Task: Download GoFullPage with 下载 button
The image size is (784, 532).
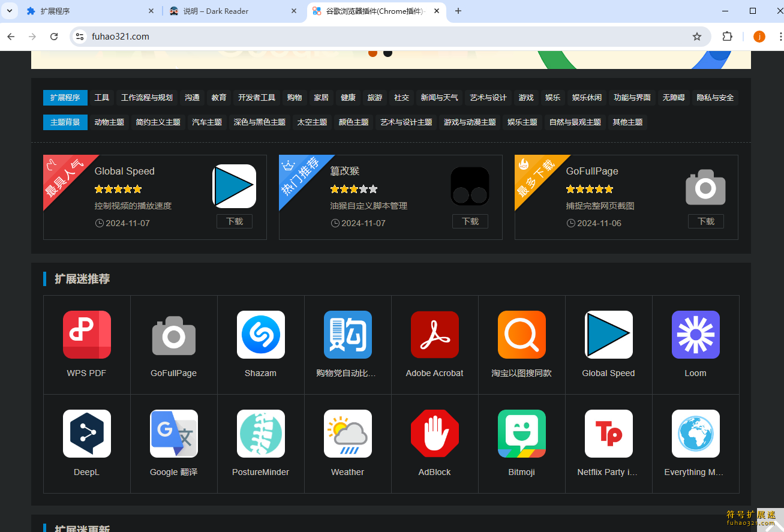Action: [x=706, y=221]
